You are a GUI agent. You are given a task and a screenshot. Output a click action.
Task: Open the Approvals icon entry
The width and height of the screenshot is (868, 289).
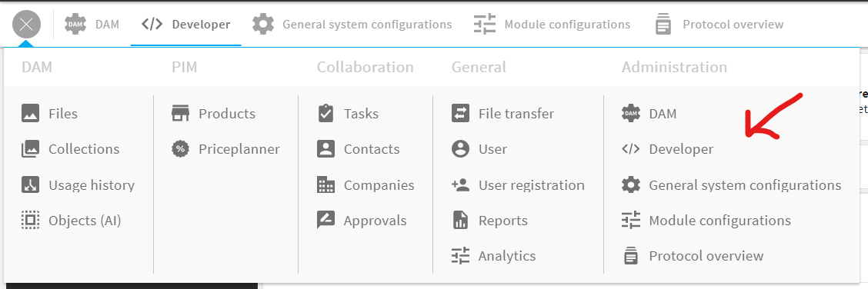[325, 221]
